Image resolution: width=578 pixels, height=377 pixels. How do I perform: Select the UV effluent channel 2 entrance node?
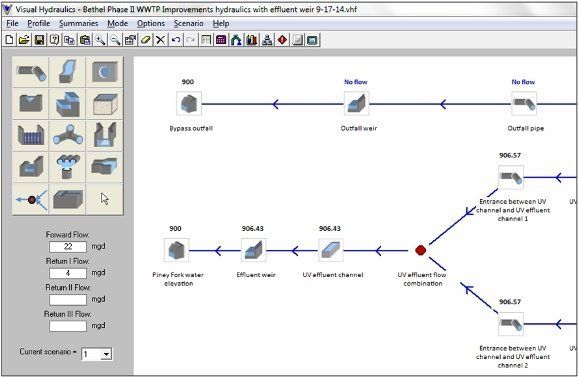click(511, 324)
